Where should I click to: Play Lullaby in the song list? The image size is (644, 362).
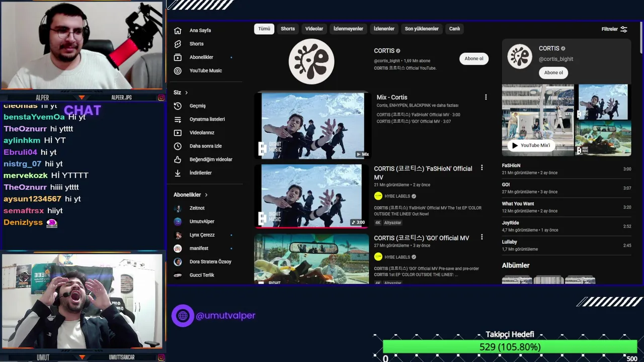(566, 245)
